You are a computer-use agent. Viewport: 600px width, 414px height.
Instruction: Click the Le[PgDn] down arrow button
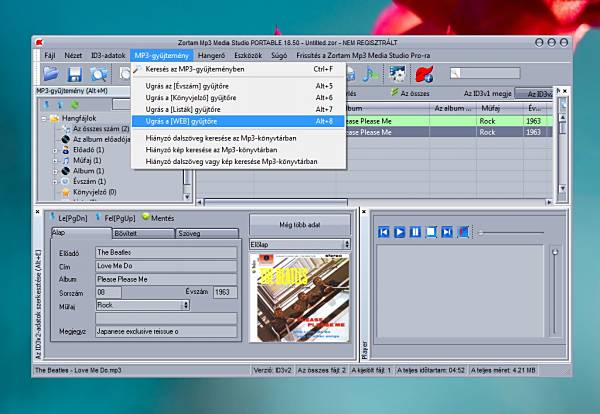click(x=69, y=218)
